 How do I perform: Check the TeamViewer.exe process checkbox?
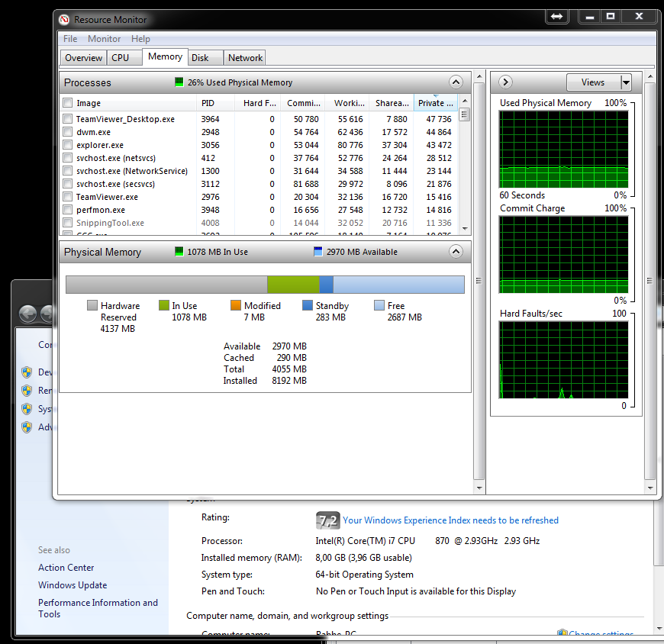pos(67,197)
